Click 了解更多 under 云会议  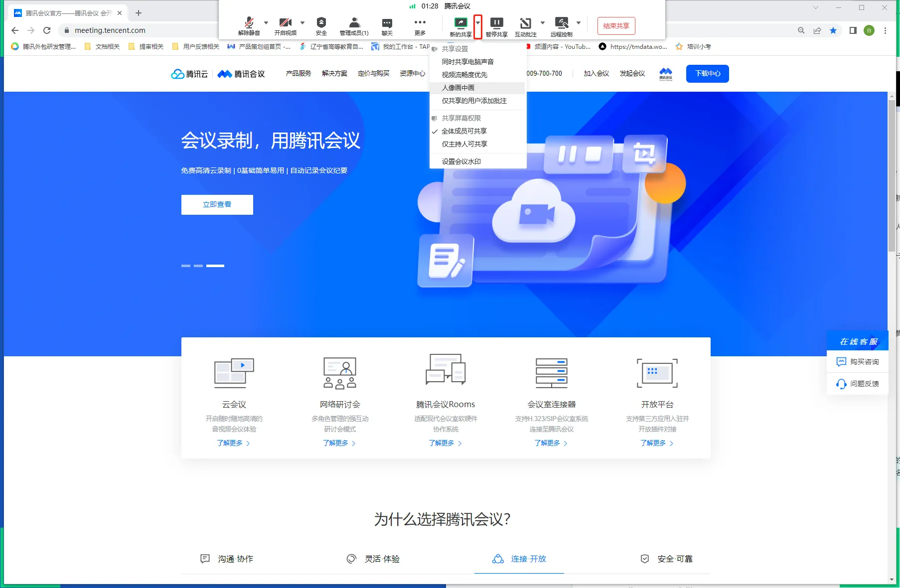(234, 443)
